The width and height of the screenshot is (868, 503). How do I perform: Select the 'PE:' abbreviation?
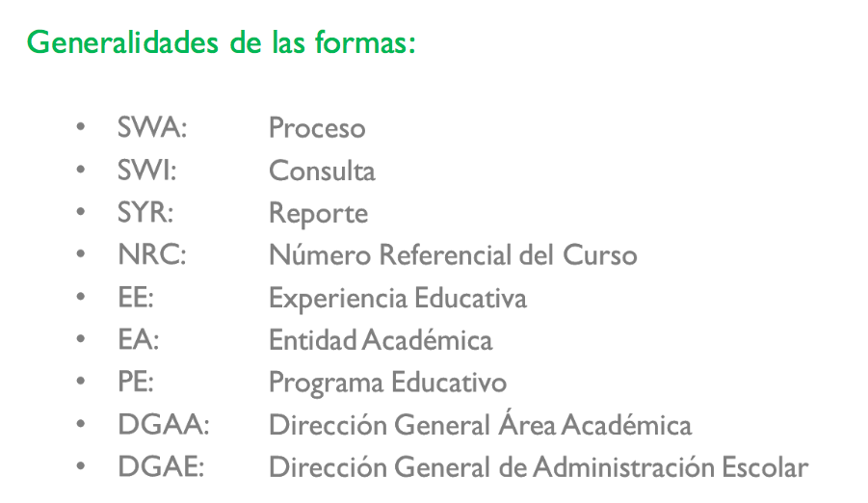click(136, 383)
